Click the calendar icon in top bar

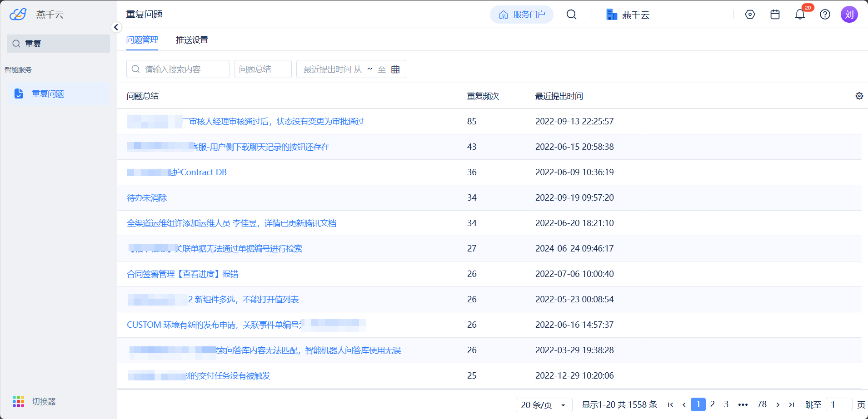[775, 15]
